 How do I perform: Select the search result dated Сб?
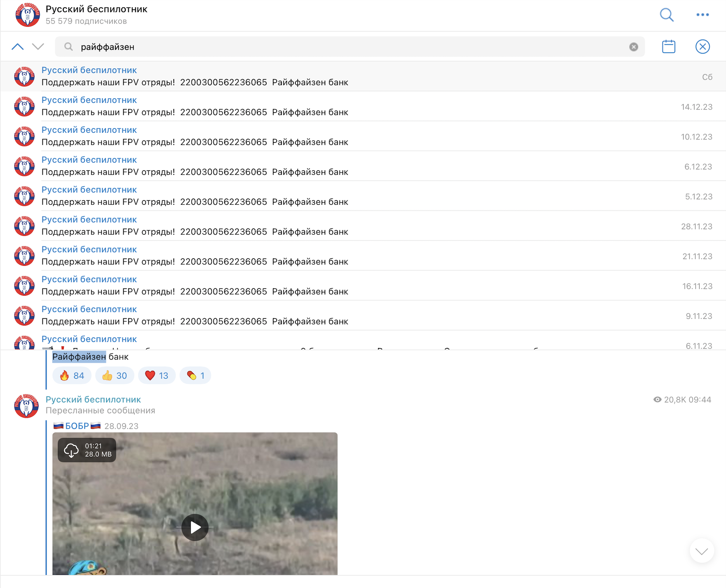click(363, 76)
